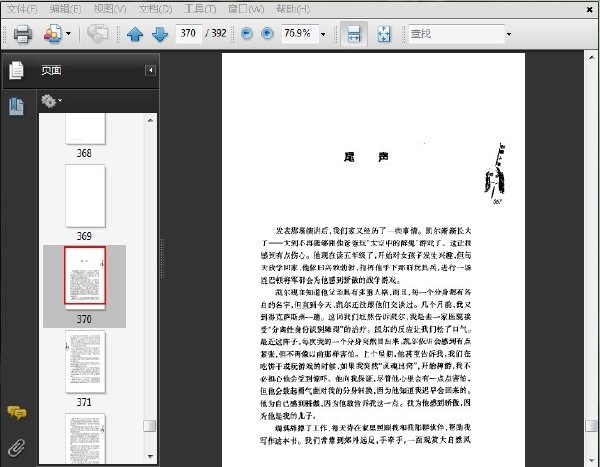Open the find options dropdown arrow
The image size is (600, 467).
click(x=509, y=34)
